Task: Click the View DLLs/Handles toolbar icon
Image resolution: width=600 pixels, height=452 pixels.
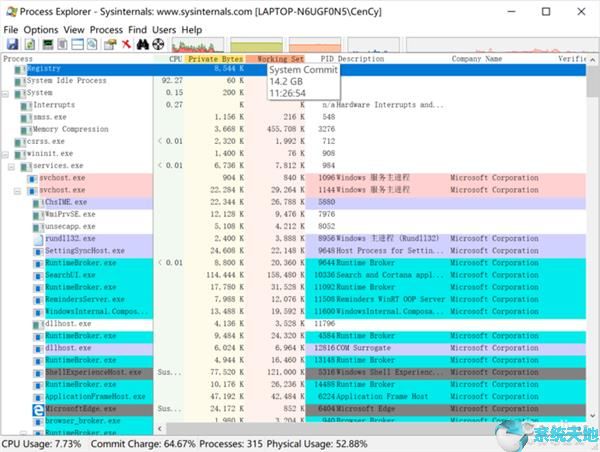Action: click(x=92, y=44)
